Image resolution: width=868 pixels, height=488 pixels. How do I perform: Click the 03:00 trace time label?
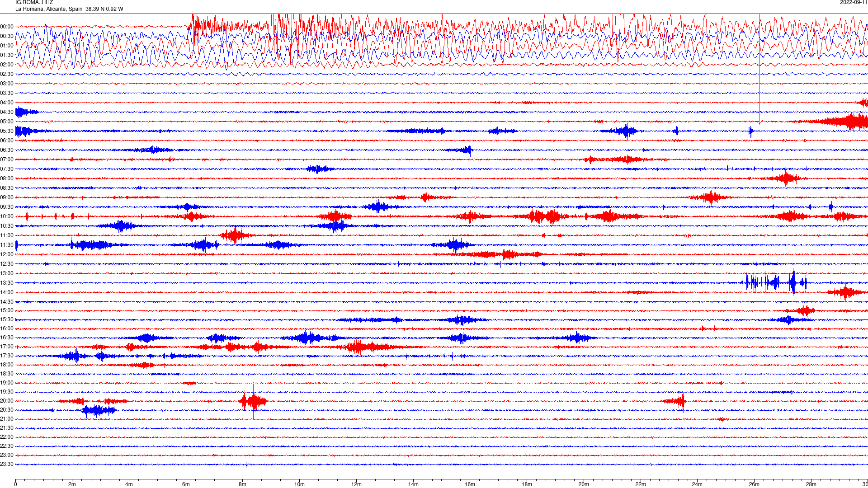(x=7, y=84)
